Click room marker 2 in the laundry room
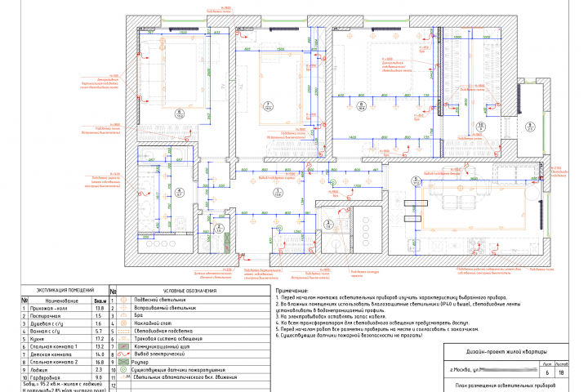This screenshot has width=588, height=392. coord(219,228)
